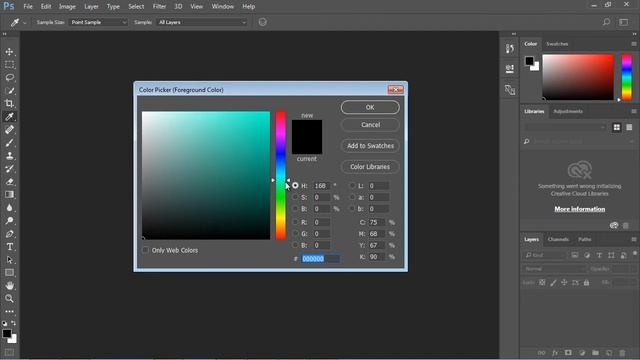This screenshot has width=640, height=360.
Task: Select the S saturation radio button
Action: tap(295, 197)
